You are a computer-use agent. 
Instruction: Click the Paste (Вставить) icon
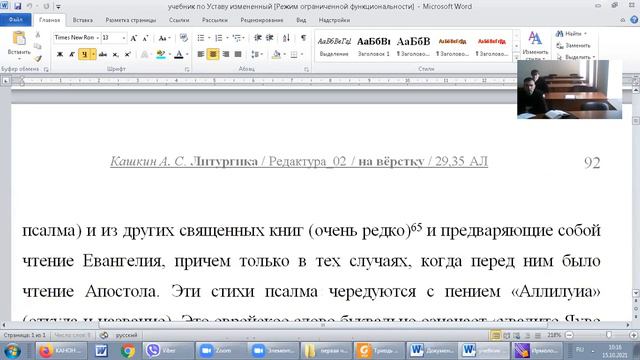(19, 38)
